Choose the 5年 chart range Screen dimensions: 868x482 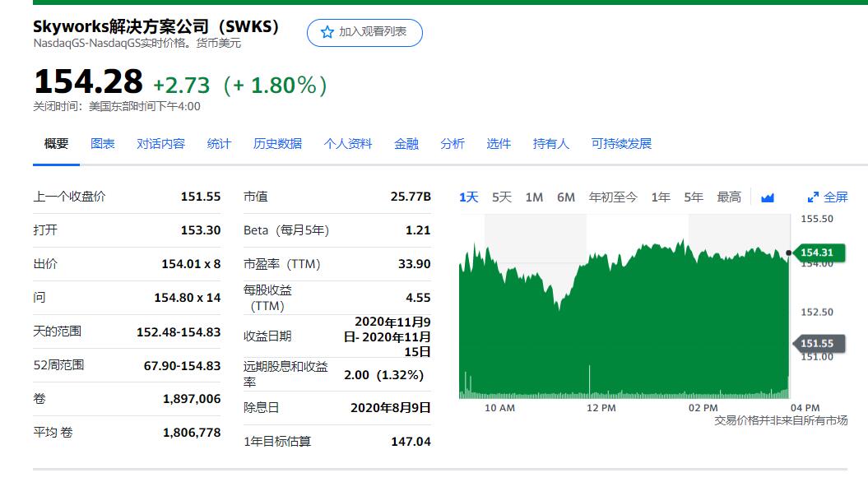[694, 197]
